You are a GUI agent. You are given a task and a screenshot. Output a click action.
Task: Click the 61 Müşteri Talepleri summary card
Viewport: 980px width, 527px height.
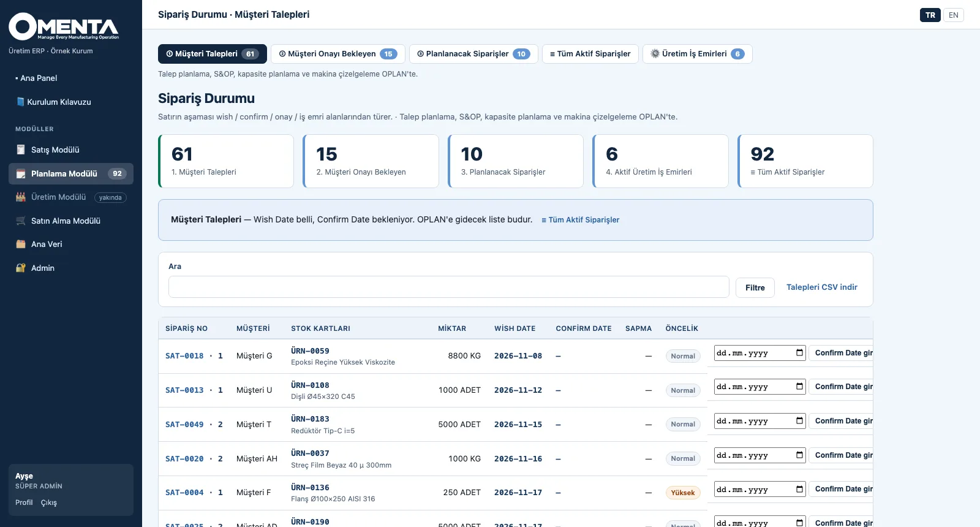(x=226, y=161)
